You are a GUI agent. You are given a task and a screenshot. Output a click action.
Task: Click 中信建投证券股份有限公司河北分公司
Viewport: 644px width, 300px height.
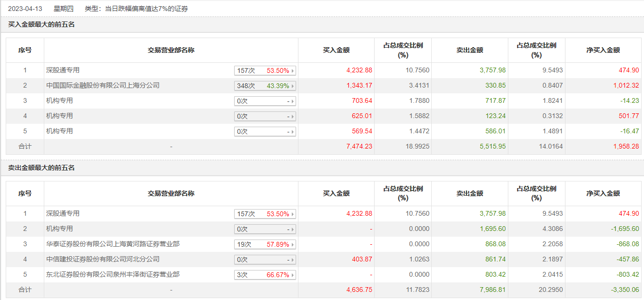tap(103, 260)
